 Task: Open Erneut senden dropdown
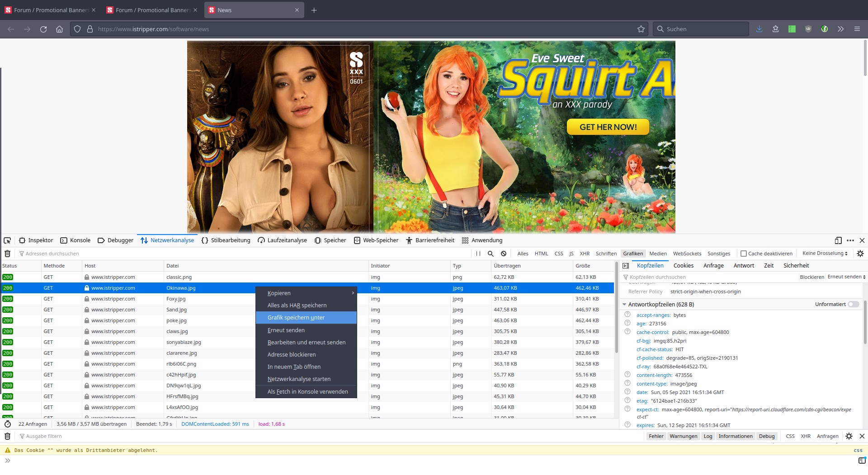(846, 277)
